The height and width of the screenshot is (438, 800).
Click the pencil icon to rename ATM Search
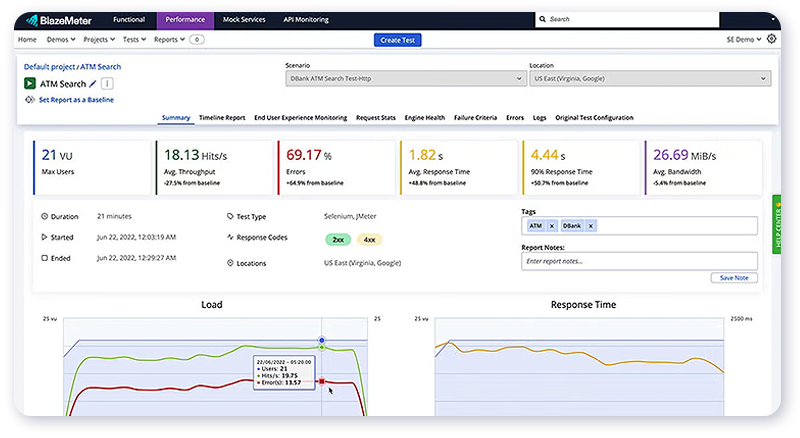pos(93,84)
